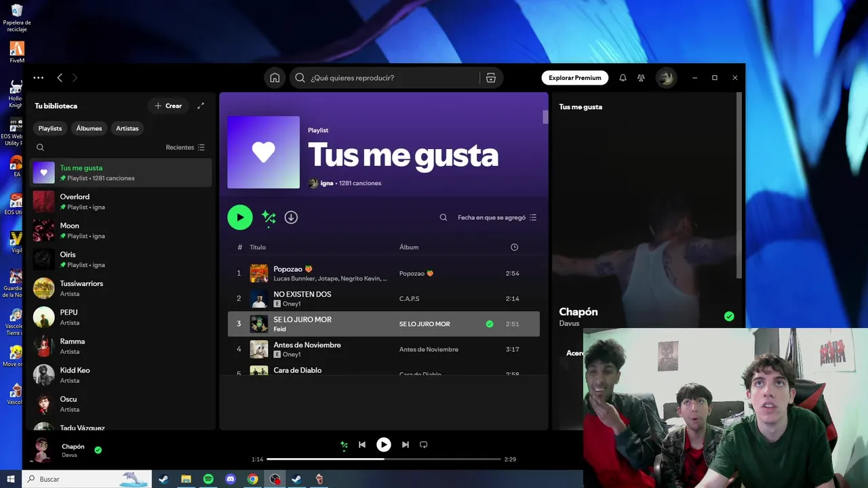
Task: Go back with the left arrow
Action: (x=60, y=78)
